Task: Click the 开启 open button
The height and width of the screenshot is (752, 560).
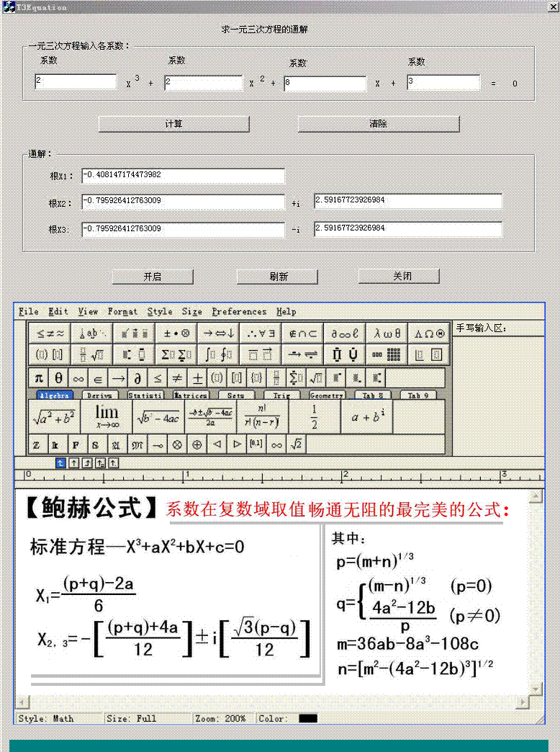Action: click(x=153, y=277)
